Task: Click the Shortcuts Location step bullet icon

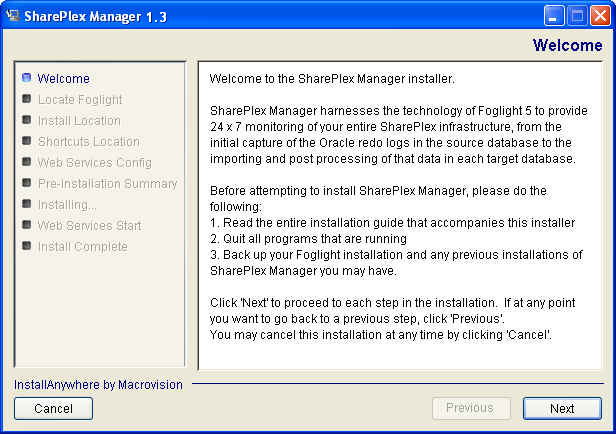Action: [x=26, y=141]
